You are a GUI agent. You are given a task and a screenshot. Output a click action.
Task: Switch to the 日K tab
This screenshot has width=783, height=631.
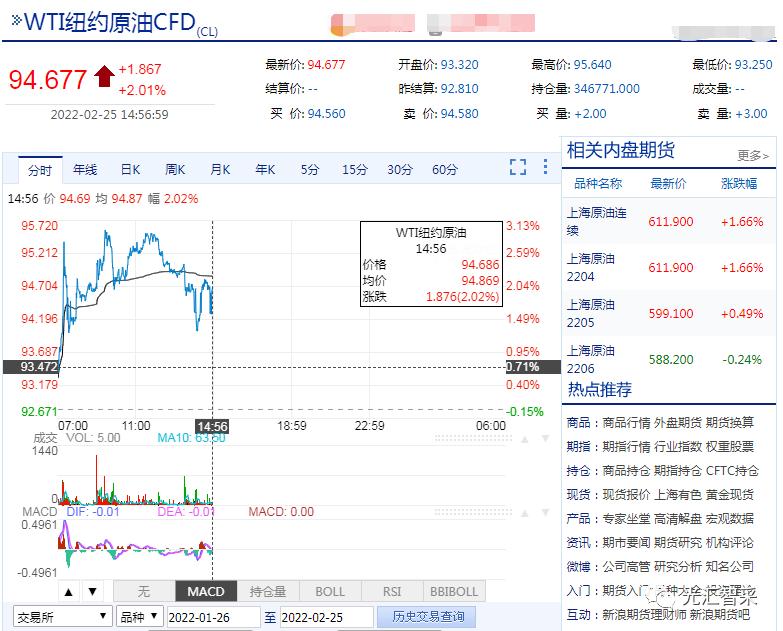pyautogui.click(x=130, y=170)
